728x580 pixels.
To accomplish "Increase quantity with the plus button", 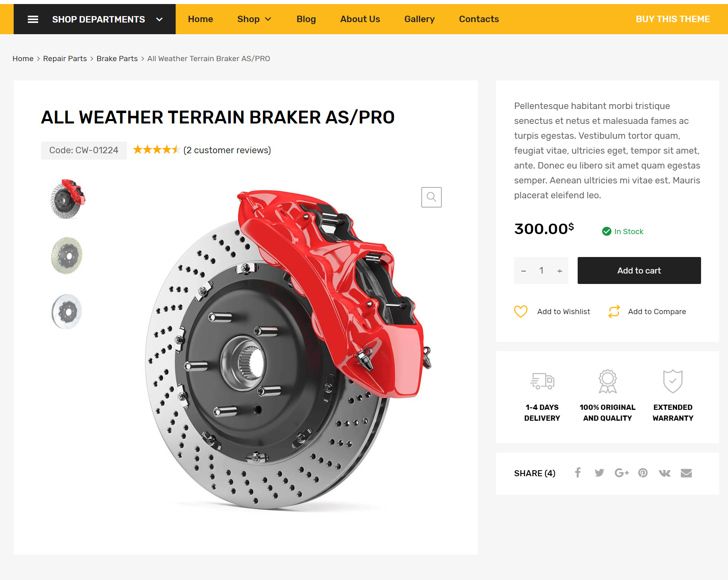I will point(560,271).
